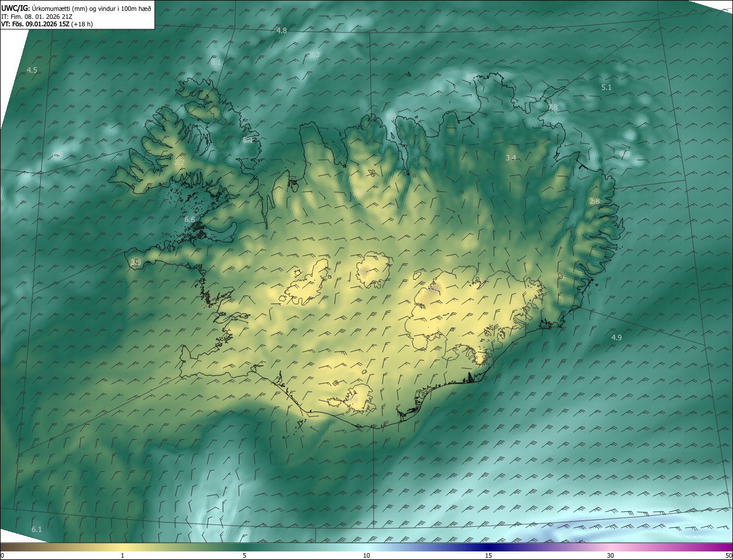The image size is (733, 560).
Task: Click the 10 tick label on the color scale
Action: click(366, 555)
